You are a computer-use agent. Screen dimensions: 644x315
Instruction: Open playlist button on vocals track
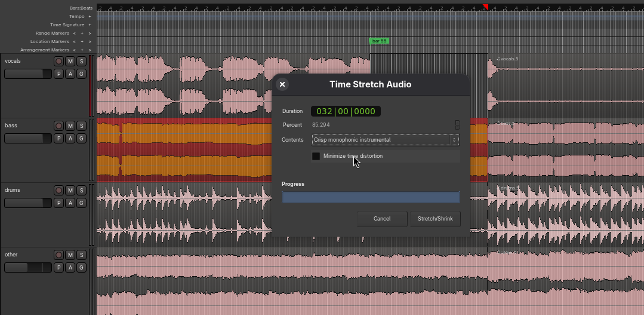58,74
